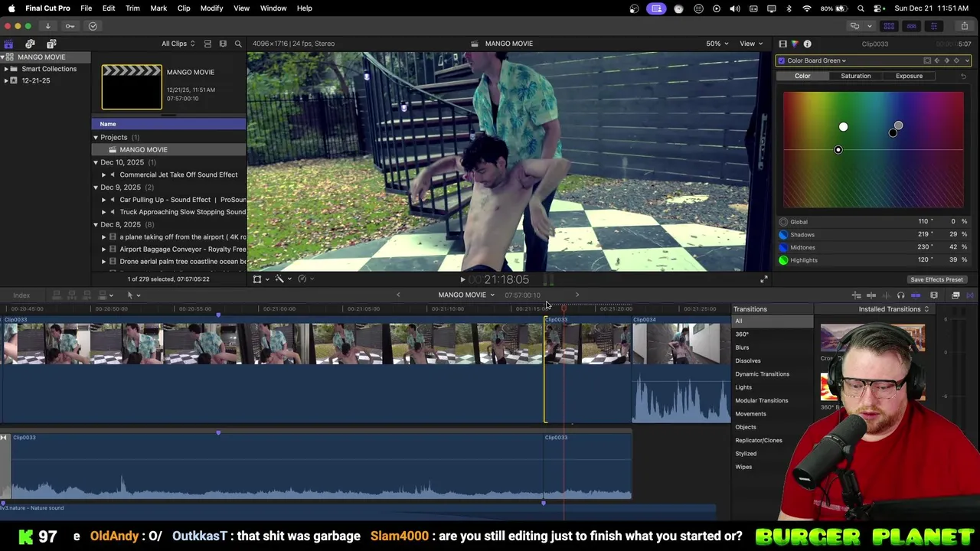The height and width of the screenshot is (551, 980).
Task: Collapse the Dec 8, 2025 group
Action: coord(96,224)
